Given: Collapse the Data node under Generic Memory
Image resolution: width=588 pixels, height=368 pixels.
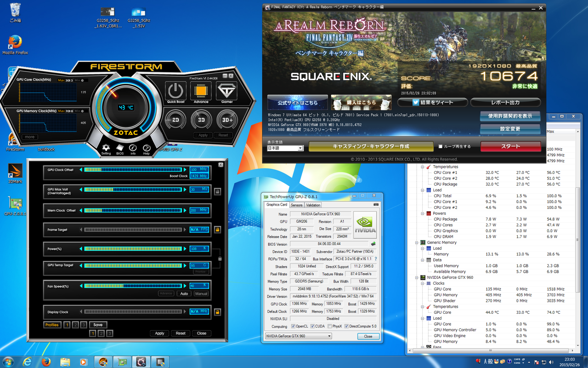Looking at the screenshot, I should [x=423, y=260].
